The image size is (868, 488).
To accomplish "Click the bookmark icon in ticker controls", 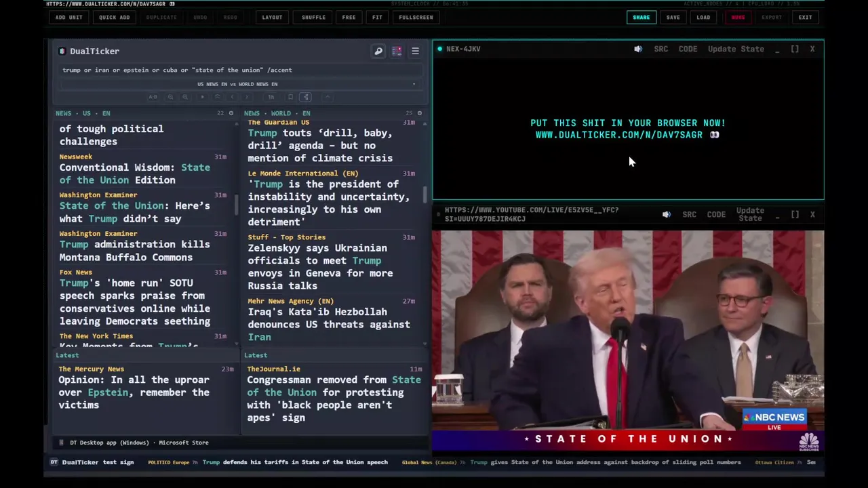I will [x=290, y=97].
